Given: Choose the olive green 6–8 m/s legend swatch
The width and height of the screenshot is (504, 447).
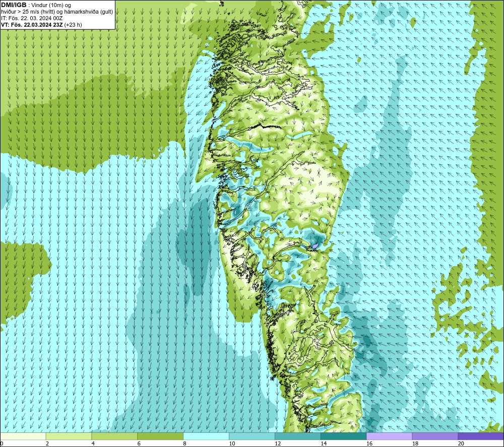Looking at the screenshot, I should coord(160,436).
